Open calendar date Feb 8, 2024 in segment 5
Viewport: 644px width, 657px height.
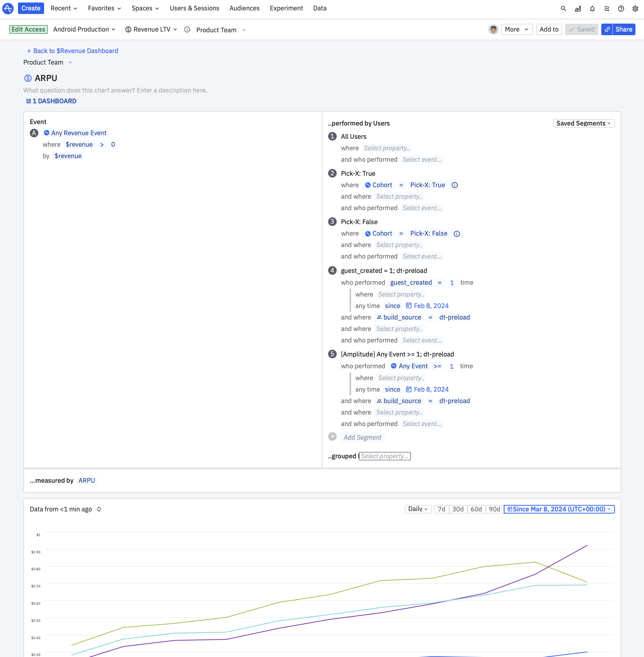[x=427, y=389]
